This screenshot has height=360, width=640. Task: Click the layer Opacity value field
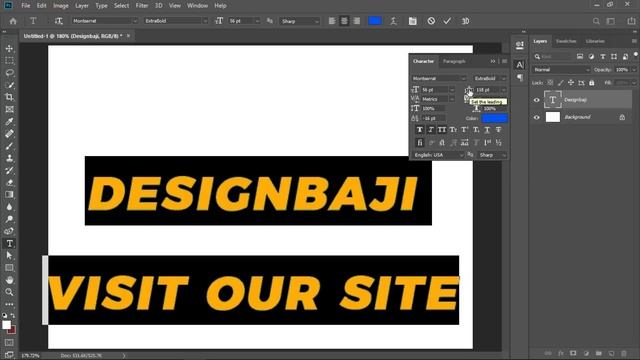622,70
